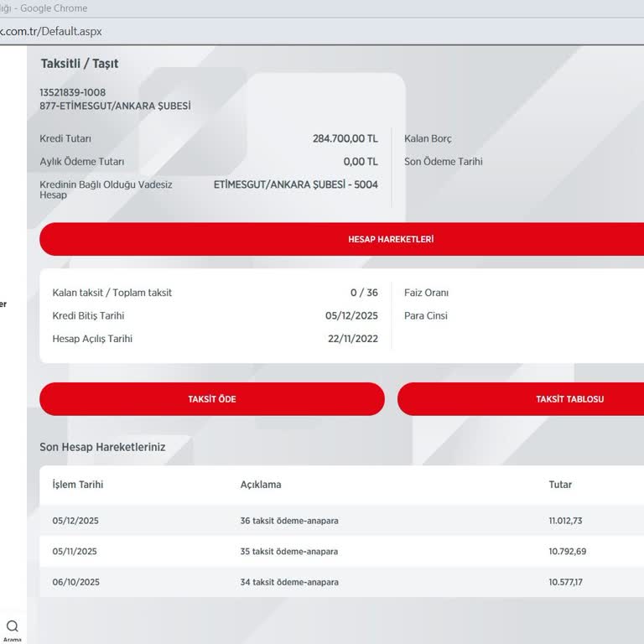The image size is (644, 644).
Task: Click the Son Hesap Hareketleriniz heading
Action: tap(102, 447)
